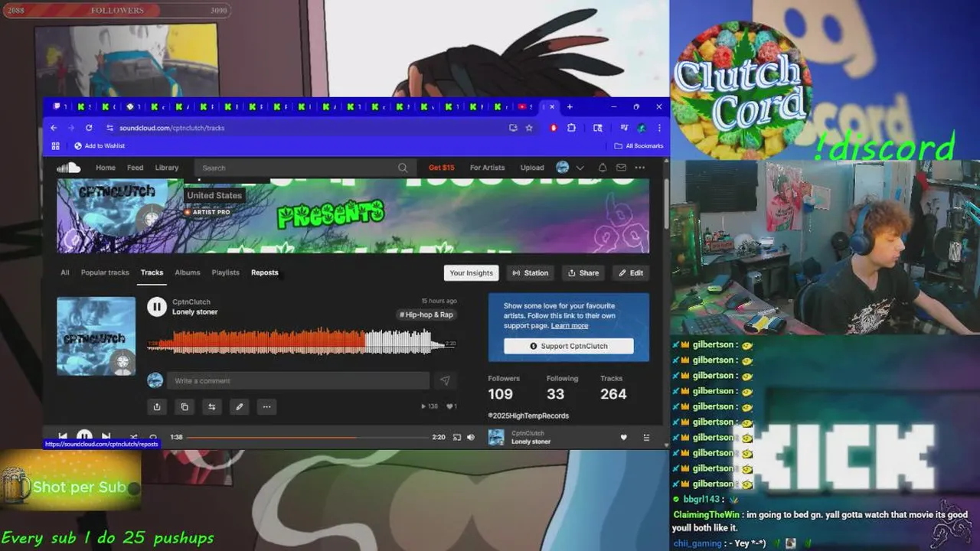Screen dimensions: 980x551
Task: Click the Get $15 link
Action: pyautogui.click(x=442, y=168)
